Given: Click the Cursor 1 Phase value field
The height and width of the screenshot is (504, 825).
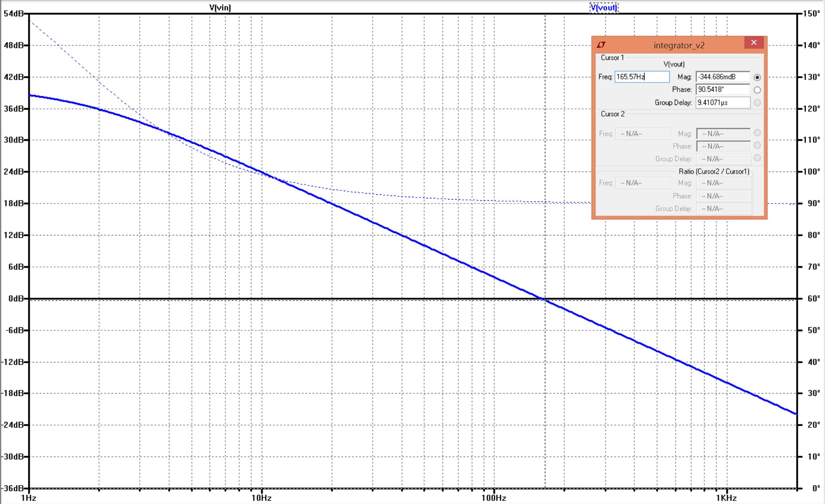Looking at the screenshot, I should (723, 90).
